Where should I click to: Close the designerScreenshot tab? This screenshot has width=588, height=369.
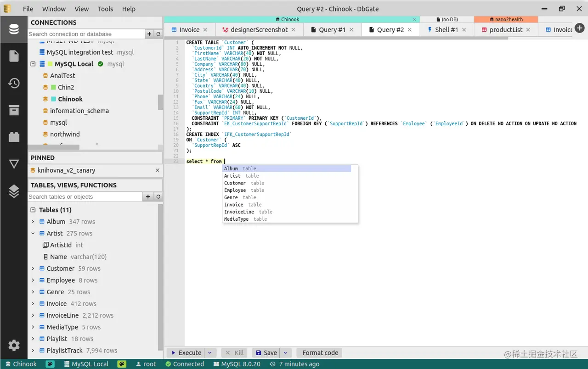pos(294,29)
